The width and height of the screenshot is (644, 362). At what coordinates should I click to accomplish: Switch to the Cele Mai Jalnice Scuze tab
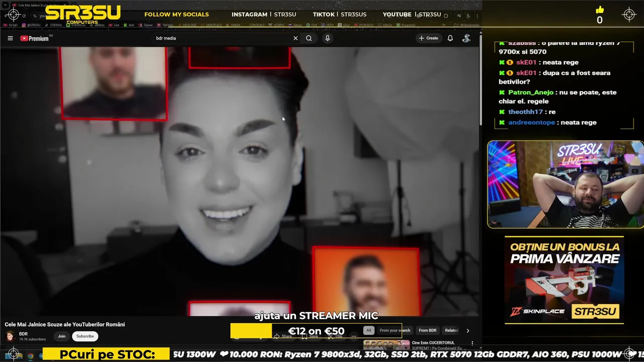tap(39, 5)
